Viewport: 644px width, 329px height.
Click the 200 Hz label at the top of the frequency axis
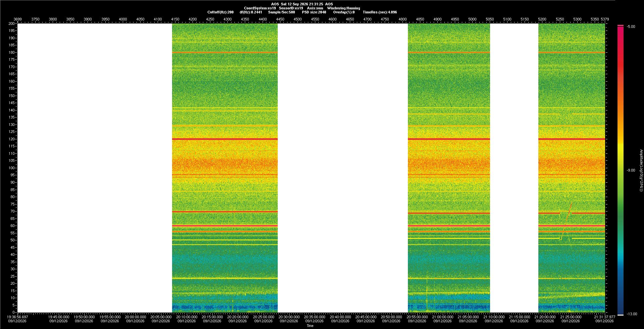(x=12, y=23)
